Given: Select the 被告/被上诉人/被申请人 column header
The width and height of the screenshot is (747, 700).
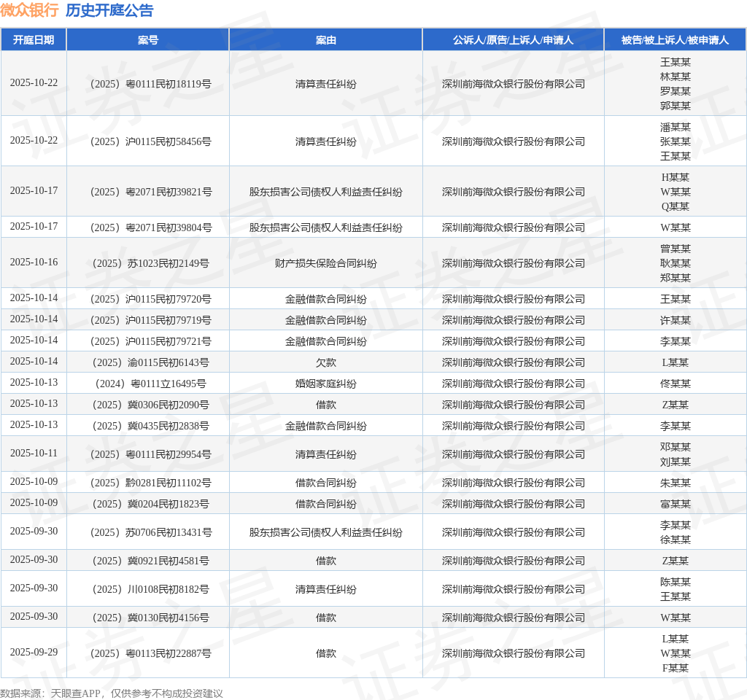Looking at the screenshot, I should 675,40.
